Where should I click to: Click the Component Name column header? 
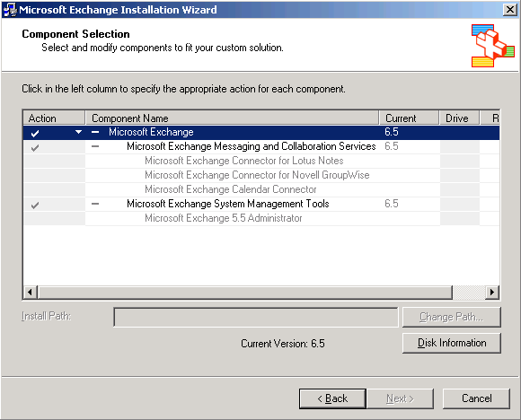pyautogui.click(x=233, y=118)
